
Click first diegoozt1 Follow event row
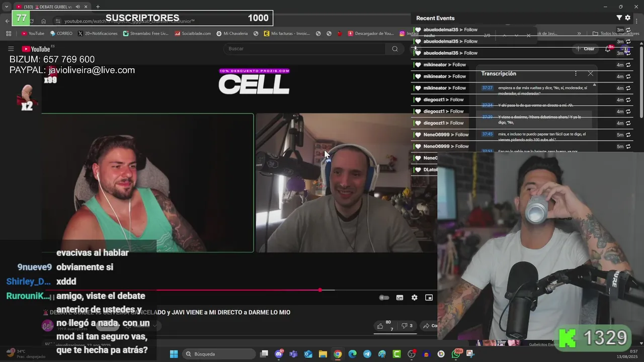[522, 100]
